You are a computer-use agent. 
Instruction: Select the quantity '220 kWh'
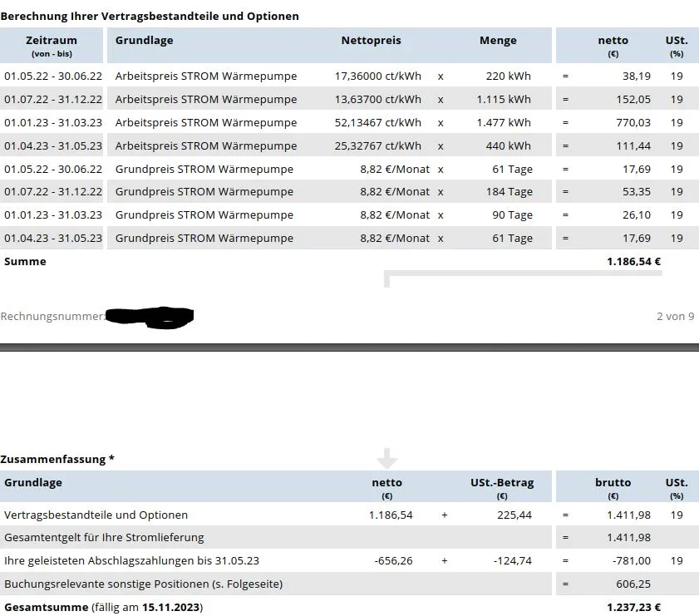(508, 76)
